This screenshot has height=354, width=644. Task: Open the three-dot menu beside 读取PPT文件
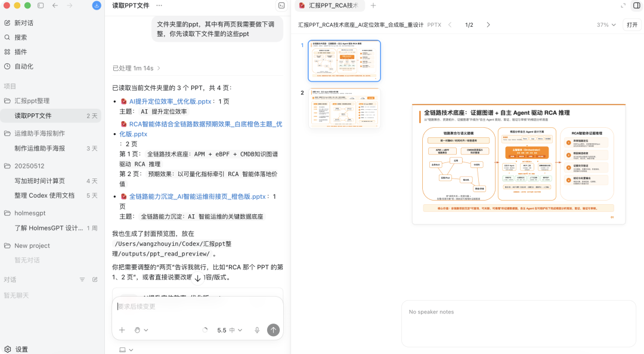tap(159, 5)
